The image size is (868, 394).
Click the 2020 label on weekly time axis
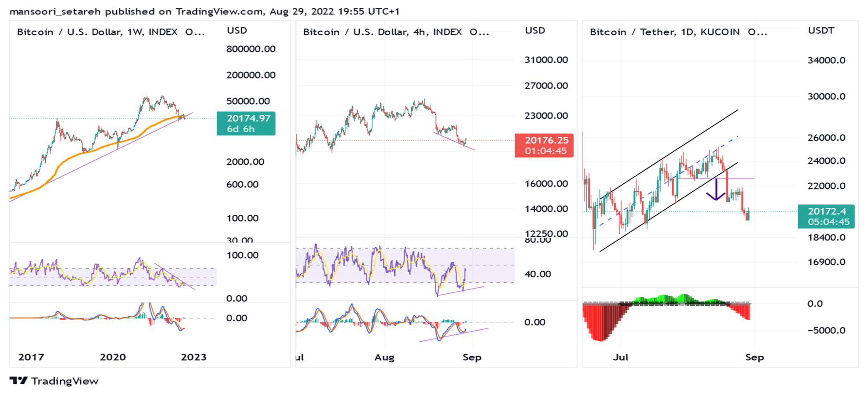click(x=113, y=357)
